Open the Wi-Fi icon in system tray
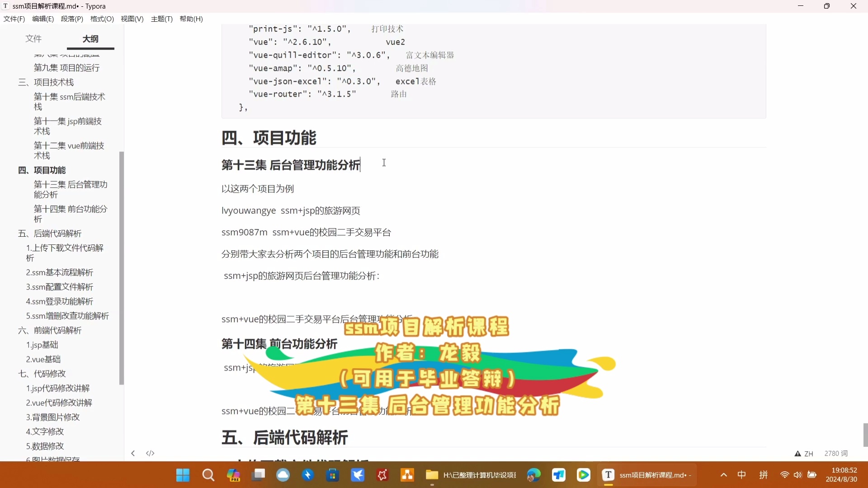 tap(785, 475)
